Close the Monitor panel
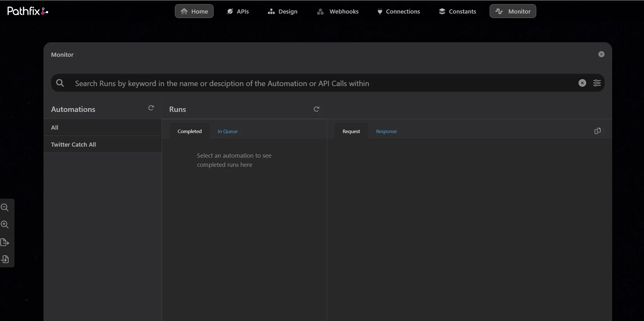Viewport: 644px width, 321px height. pyautogui.click(x=601, y=54)
